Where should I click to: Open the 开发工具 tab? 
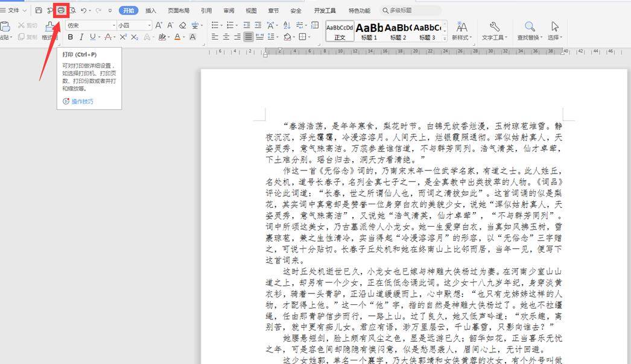(325, 10)
